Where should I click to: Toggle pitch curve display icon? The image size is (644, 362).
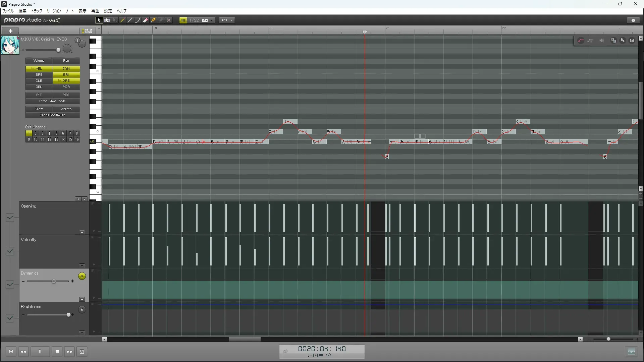click(581, 41)
